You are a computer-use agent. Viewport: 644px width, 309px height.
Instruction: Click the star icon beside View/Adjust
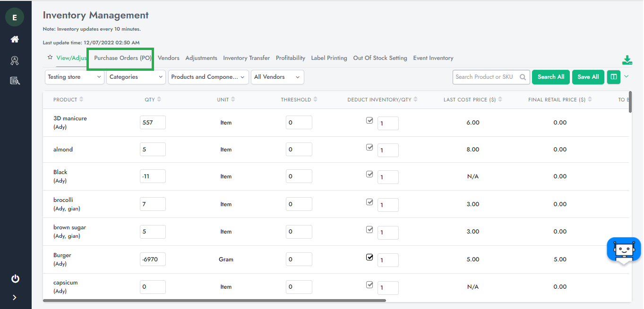coord(50,58)
